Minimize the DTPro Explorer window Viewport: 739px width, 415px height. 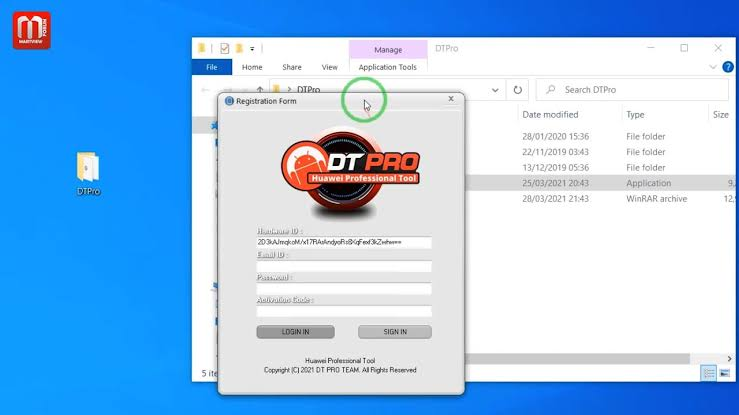coord(651,48)
